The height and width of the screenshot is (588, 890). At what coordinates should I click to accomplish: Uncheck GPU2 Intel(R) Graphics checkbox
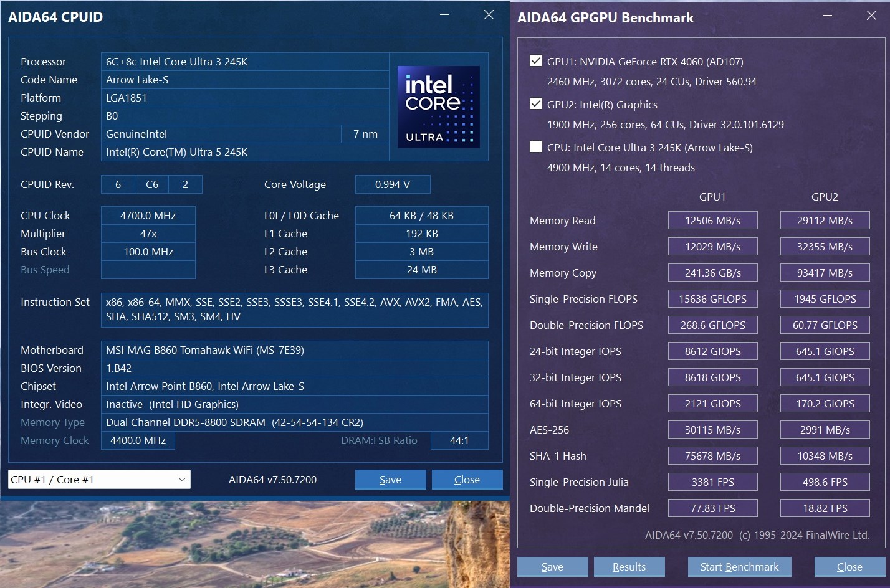(536, 104)
